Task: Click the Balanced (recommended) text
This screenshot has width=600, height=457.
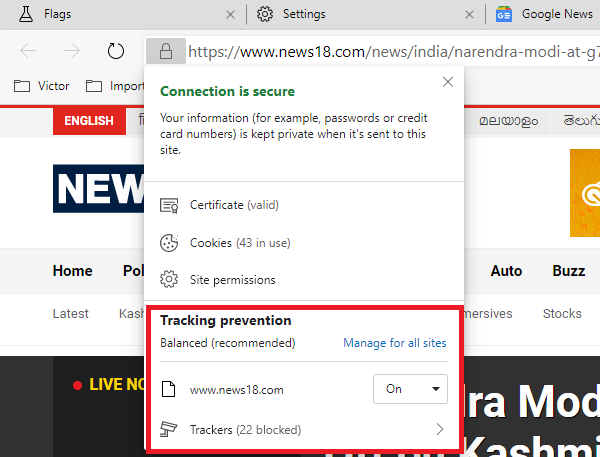Action: tap(228, 343)
